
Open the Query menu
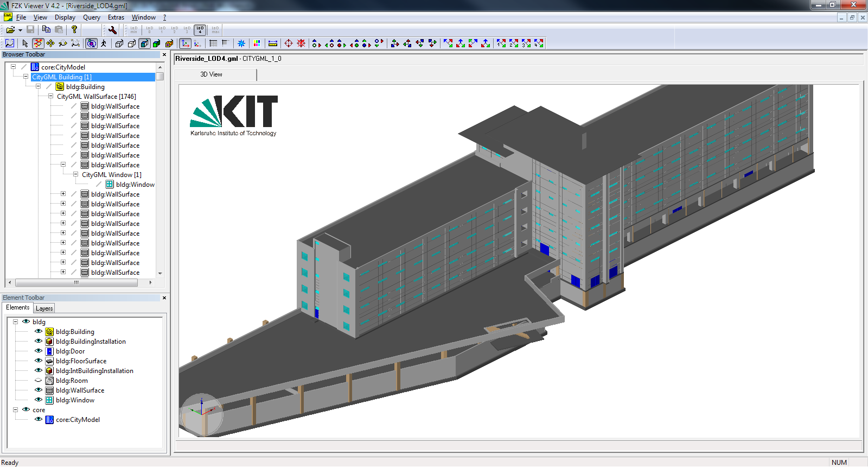coord(91,17)
